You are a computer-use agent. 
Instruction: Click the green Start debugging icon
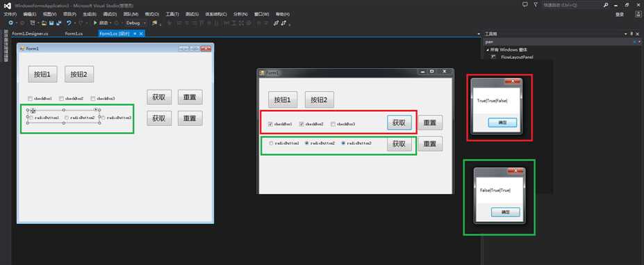click(95, 23)
